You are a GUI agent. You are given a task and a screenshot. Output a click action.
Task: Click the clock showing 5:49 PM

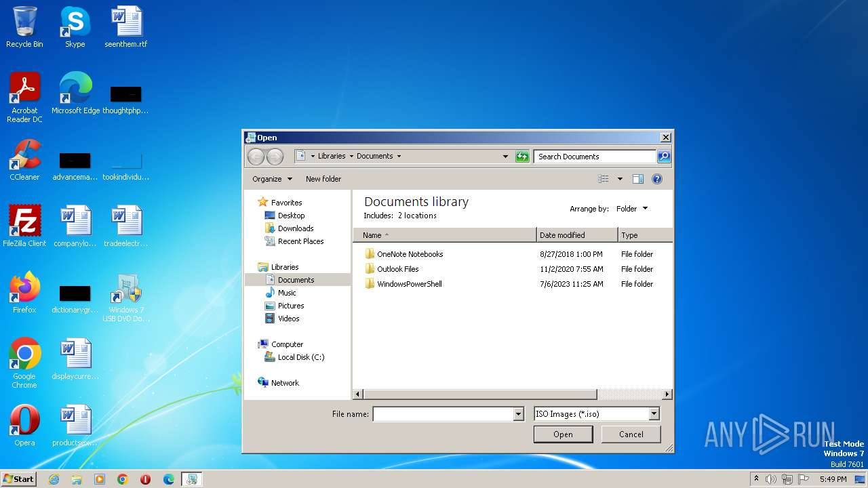tap(833, 479)
